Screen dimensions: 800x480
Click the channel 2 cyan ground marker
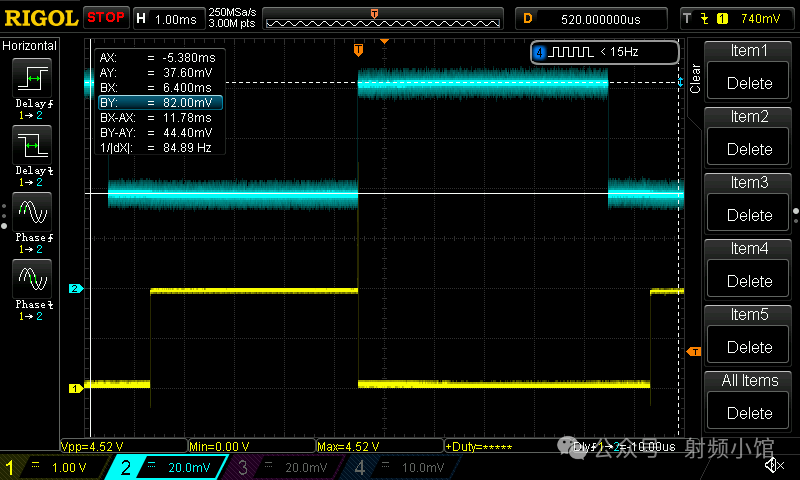point(75,289)
